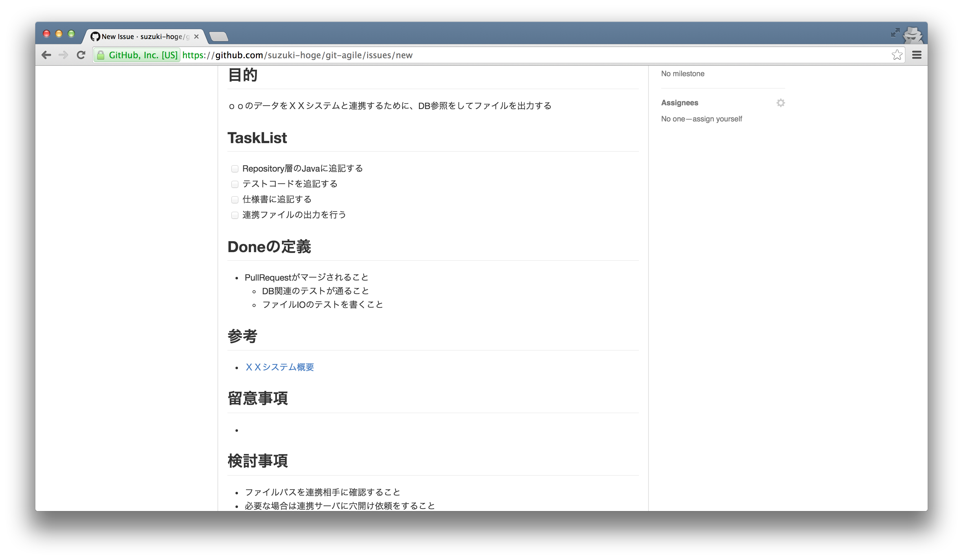
Task: Check the 仕様書に追記する task
Action: tap(235, 199)
